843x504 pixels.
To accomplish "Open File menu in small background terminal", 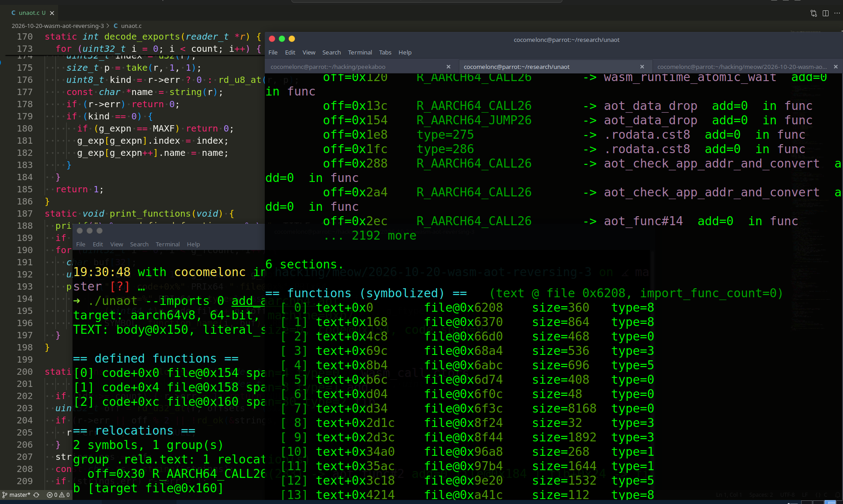I will point(81,244).
